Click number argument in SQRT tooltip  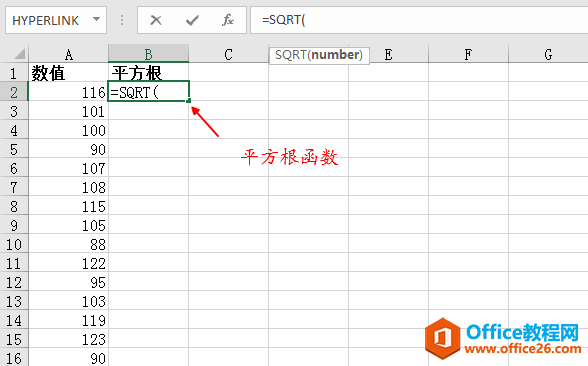335,55
